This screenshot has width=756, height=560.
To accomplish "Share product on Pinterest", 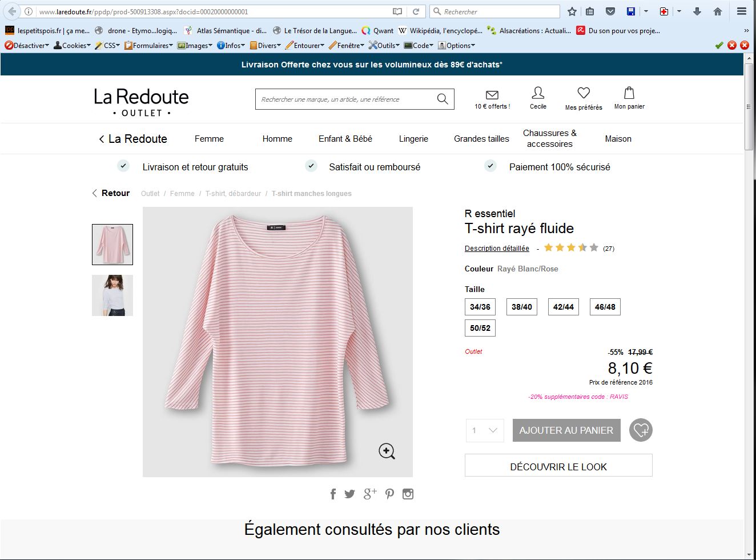I will coord(389,494).
